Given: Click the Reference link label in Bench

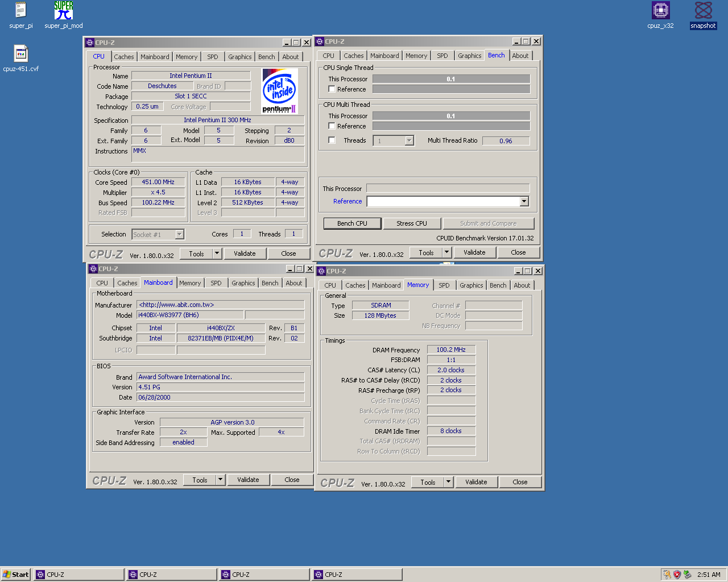Looking at the screenshot, I should 348,201.
